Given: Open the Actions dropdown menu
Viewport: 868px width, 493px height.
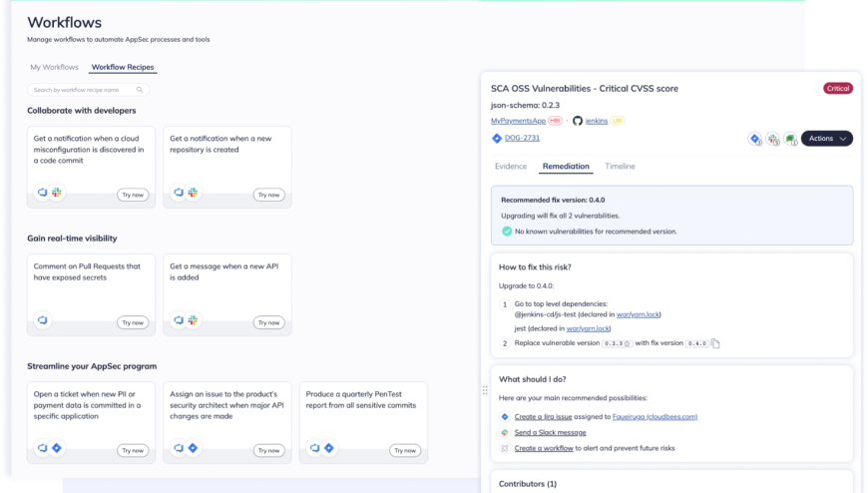Looking at the screenshot, I should (827, 139).
